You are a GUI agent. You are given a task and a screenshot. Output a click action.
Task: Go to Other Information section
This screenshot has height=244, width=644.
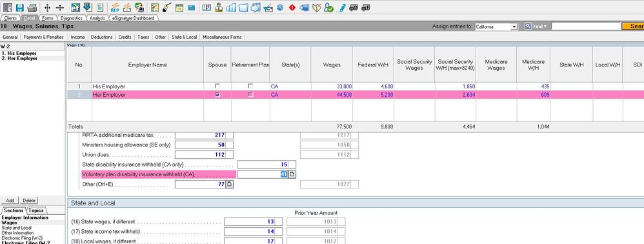pos(17,233)
